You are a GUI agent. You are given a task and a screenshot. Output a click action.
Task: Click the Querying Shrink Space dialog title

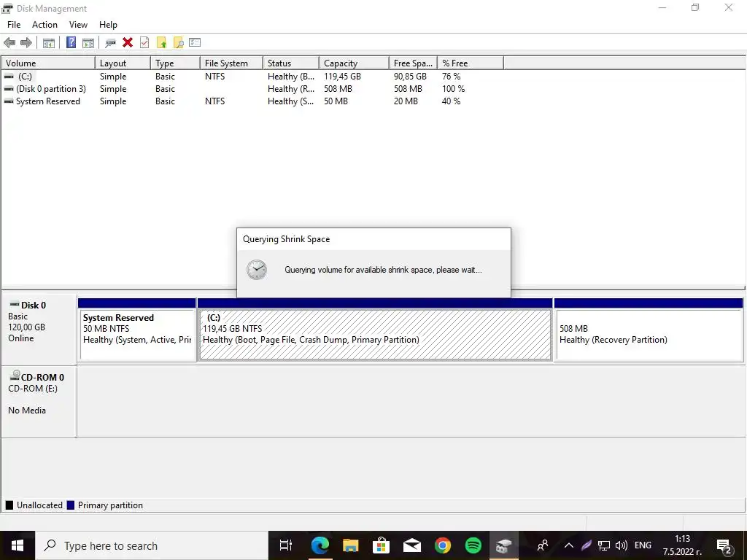(286, 239)
